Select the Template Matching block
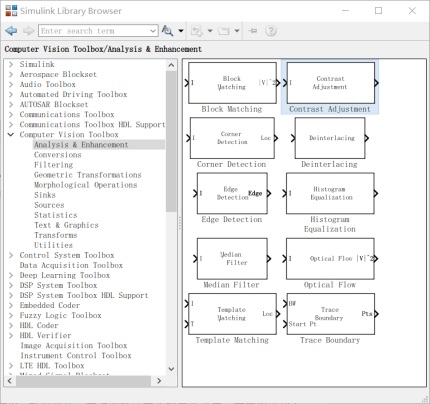This screenshot has height=404, width=430. (232, 314)
